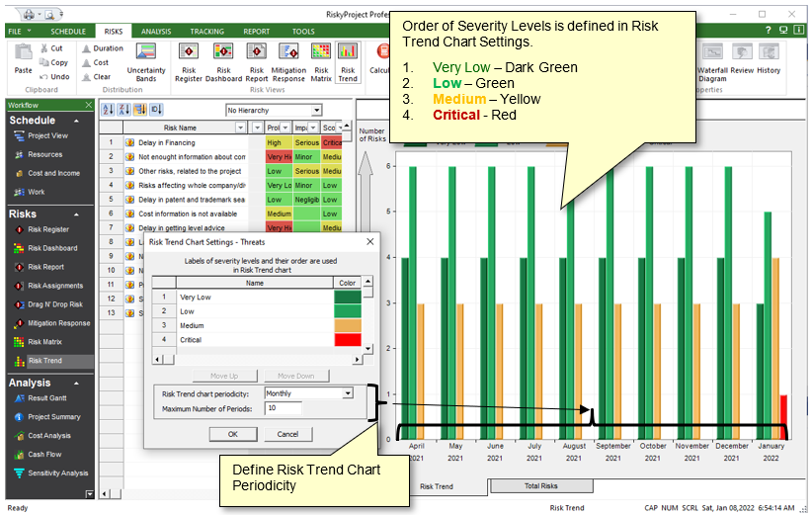Switch to the TRACKING ribbon tab
This screenshot has width=812, height=515.
tap(207, 31)
